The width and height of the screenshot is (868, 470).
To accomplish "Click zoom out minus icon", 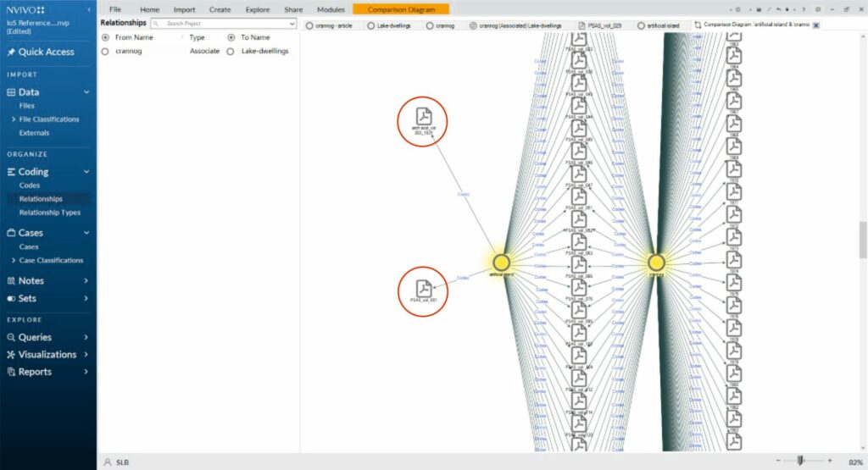I will pyautogui.click(x=778, y=461).
